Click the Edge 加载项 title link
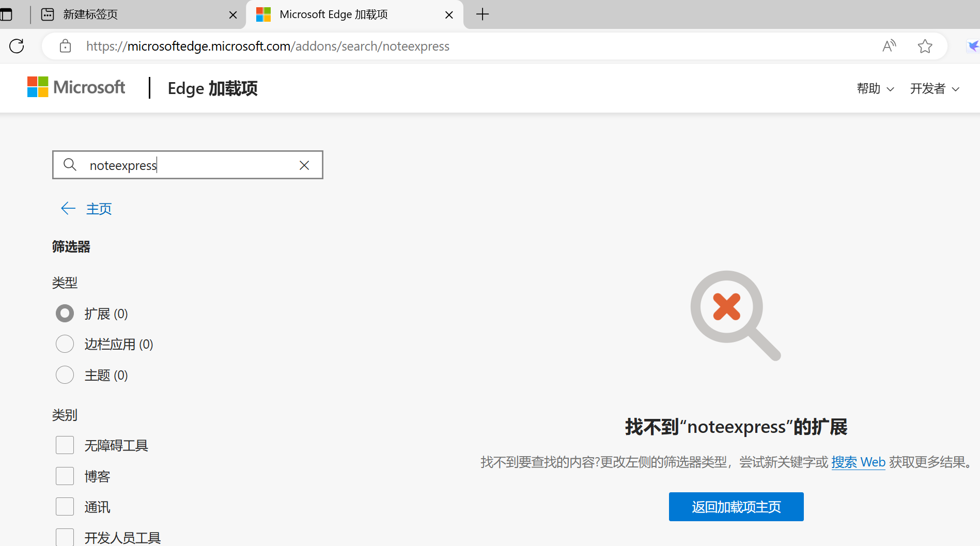The image size is (980, 546). [212, 88]
